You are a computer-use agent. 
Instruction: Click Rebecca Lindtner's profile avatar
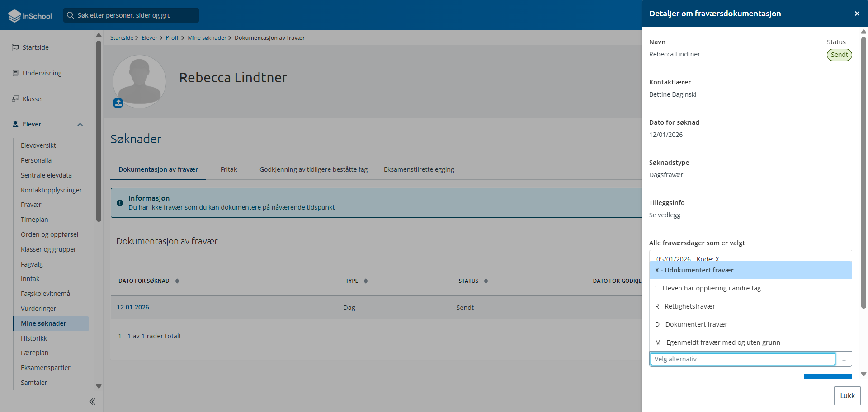(x=140, y=81)
